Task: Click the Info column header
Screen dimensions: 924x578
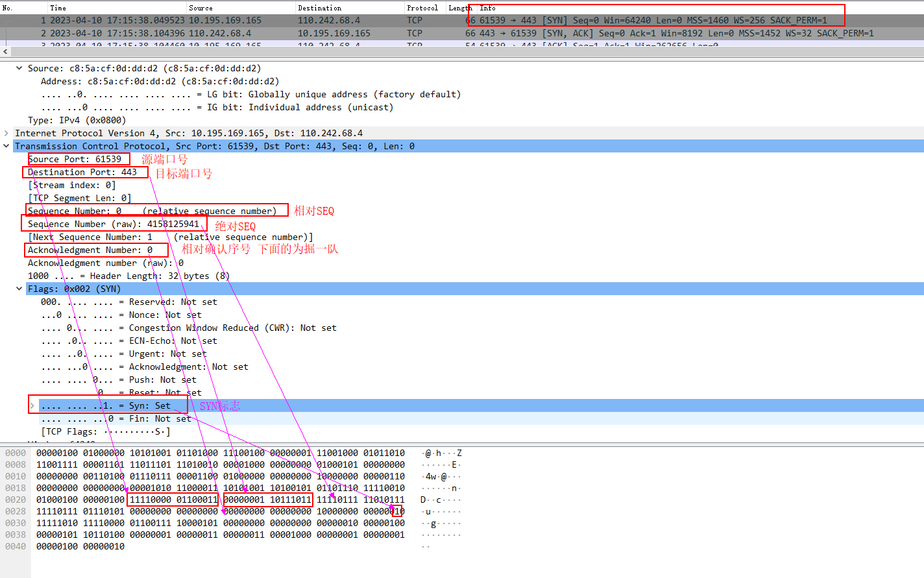Action: [488, 8]
